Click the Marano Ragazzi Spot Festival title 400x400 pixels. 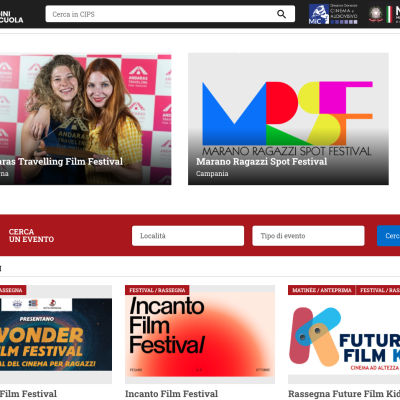262,162
